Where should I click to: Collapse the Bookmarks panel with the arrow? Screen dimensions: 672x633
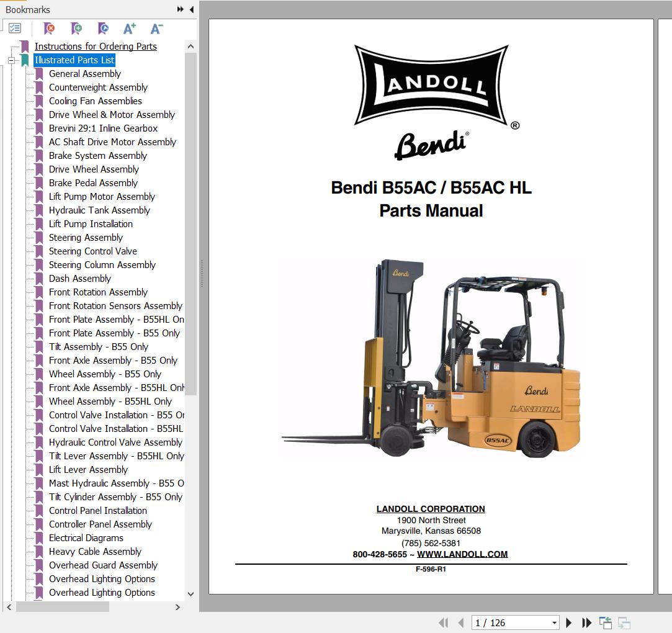pos(192,9)
